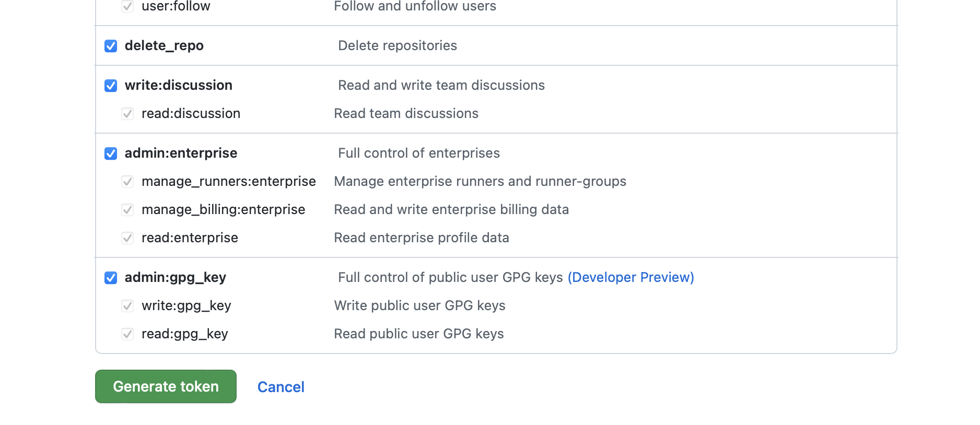Toggle the user:follow checkbox
This screenshot has height=425, width=980.
pos(127,6)
